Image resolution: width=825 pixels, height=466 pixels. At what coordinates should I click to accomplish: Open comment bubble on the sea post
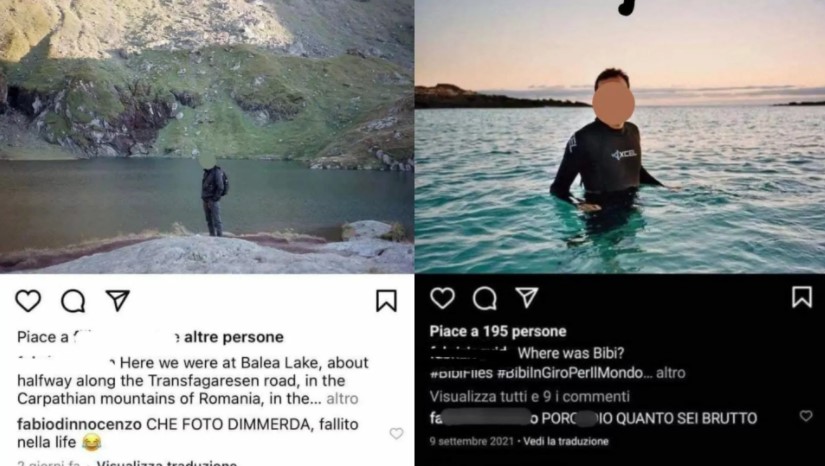485,298
